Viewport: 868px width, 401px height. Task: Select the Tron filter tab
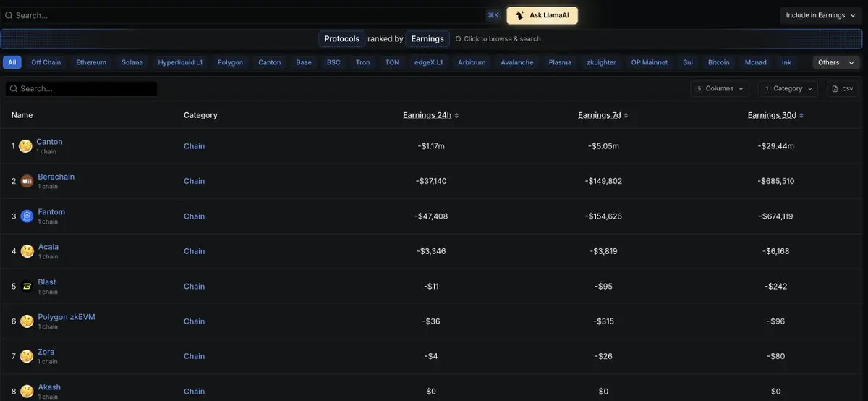pyautogui.click(x=363, y=62)
